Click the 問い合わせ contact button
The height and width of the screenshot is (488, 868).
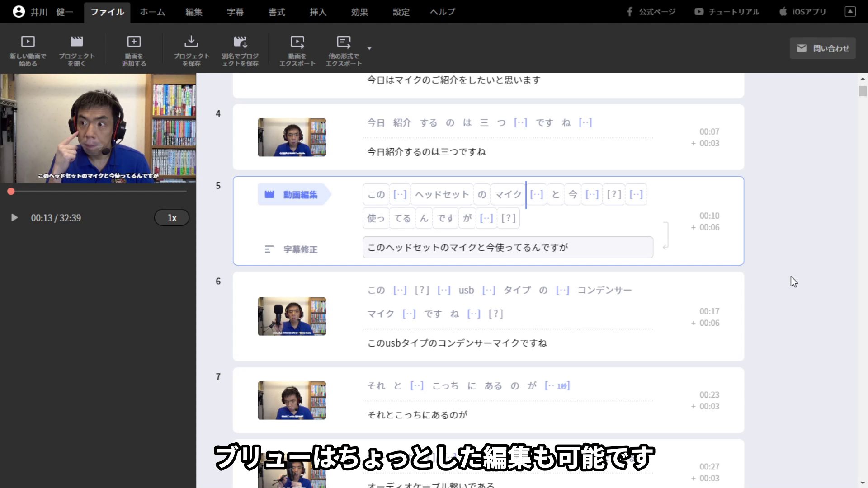(x=822, y=48)
